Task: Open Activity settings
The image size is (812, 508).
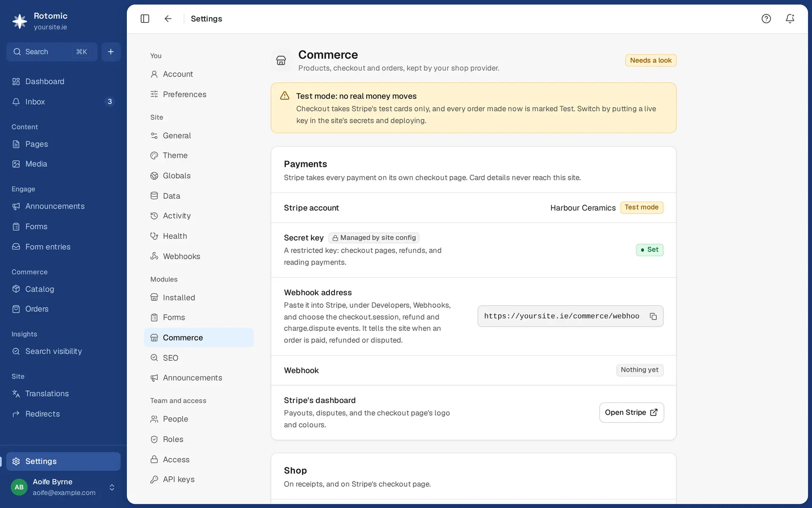Action: point(199,216)
